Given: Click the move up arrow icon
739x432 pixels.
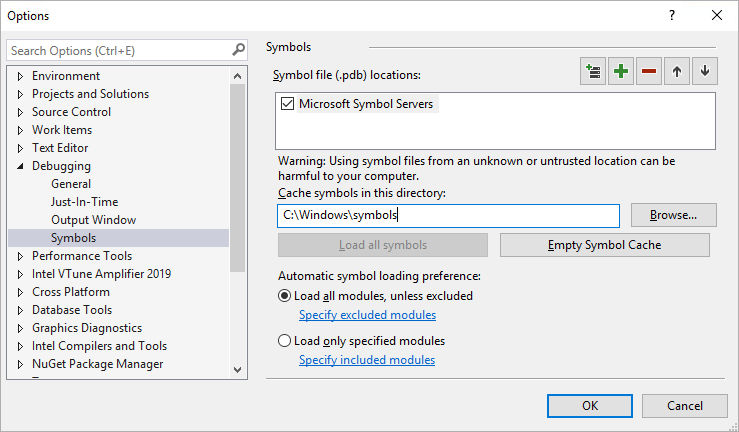Looking at the screenshot, I should [x=677, y=72].
